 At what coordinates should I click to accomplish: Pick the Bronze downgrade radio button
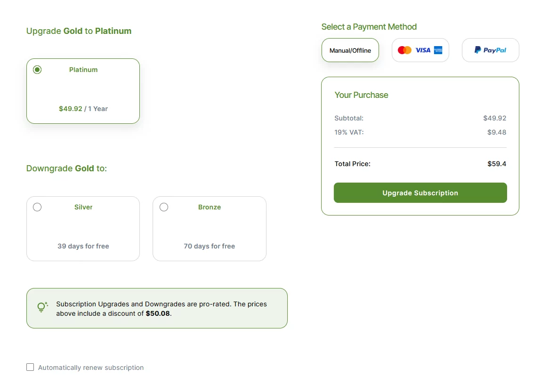pyautogui.click(x=163, y=207)
